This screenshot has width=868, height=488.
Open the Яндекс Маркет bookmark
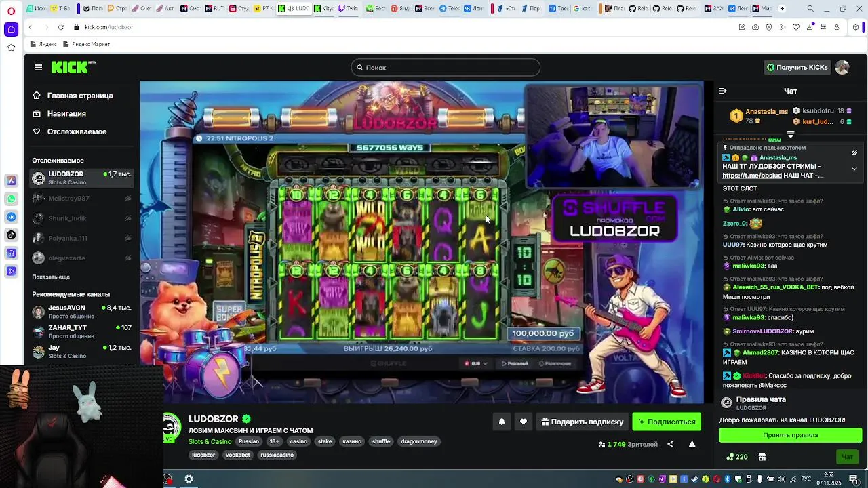click(86, 44)
